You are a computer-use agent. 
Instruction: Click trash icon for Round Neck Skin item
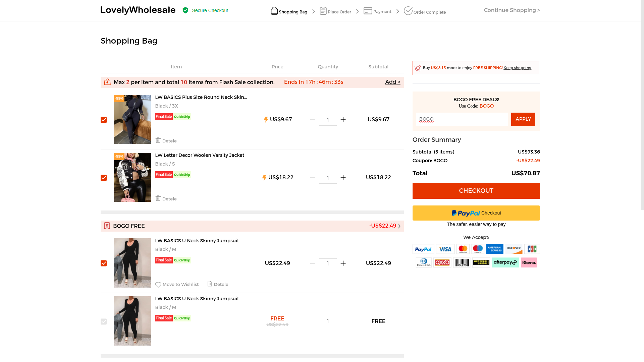(158, 140)
